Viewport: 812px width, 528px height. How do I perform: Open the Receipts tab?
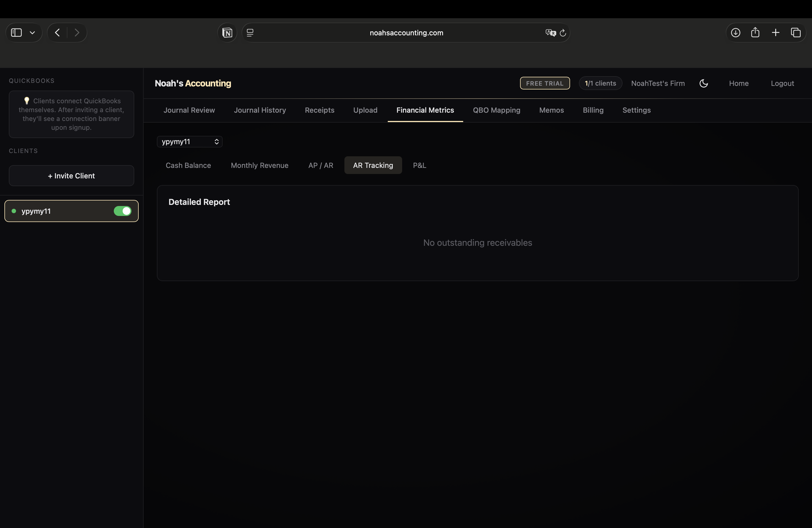coord(319,110)
